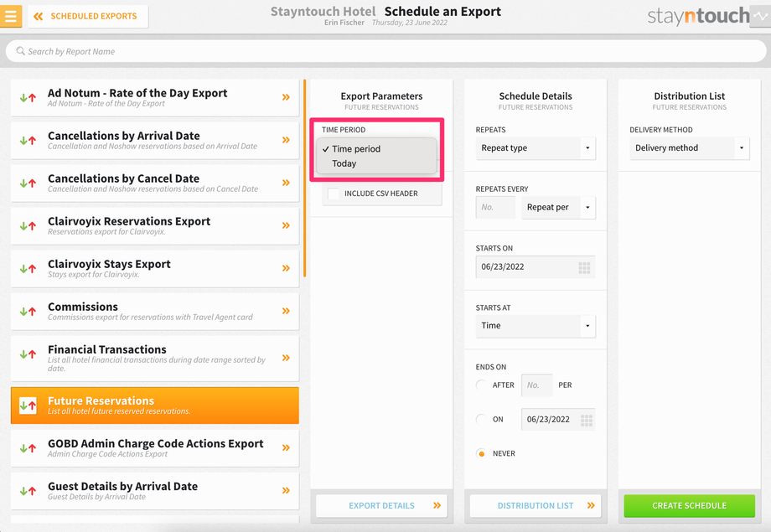
Task: Go back to Scheduled Exports
Action: coord(88,16)
